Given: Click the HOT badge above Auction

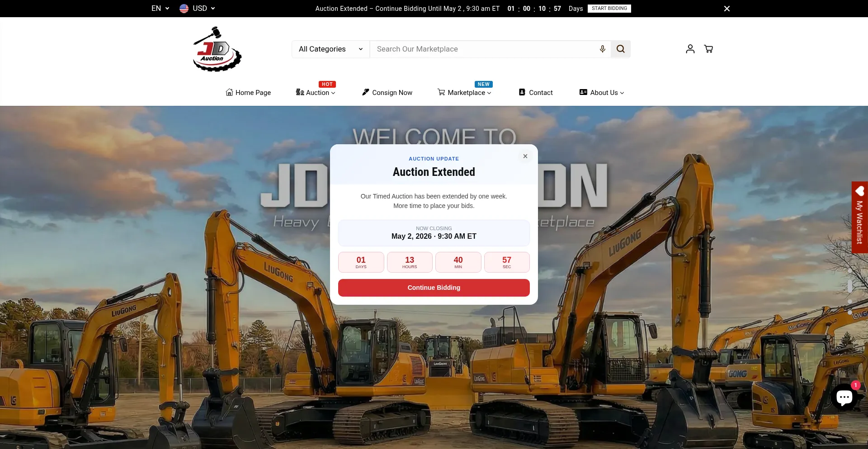Looking at the screenshot, I should click(x=327, y=84).
